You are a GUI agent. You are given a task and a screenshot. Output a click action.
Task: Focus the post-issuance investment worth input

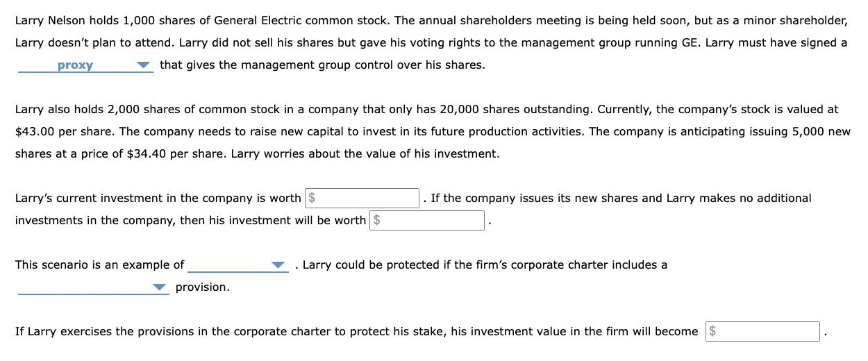pos(432,221)
